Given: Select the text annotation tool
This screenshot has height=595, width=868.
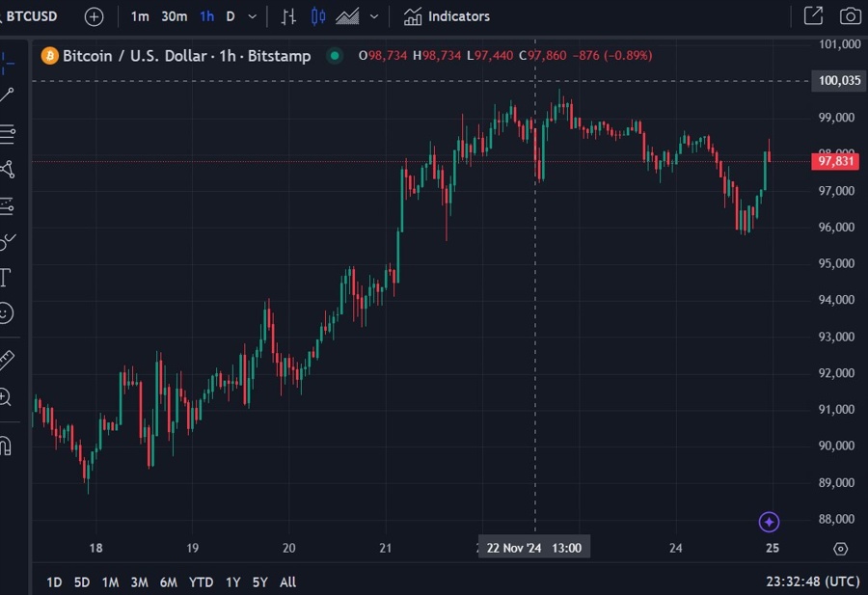Looking at the screenshot, I should [5, 278].
